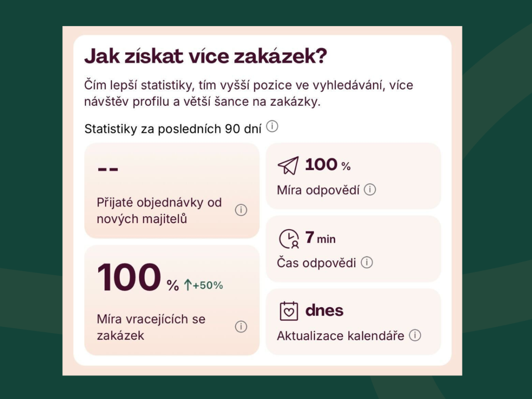
Task: Click the info icon next to 'Míra odpovědí'
Action: (370, 190)
